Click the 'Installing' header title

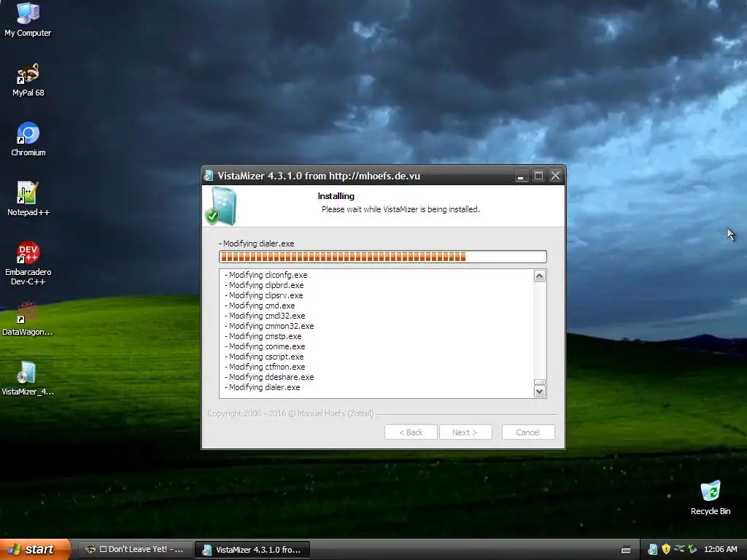pyautogui.click(x=336, y=196)
